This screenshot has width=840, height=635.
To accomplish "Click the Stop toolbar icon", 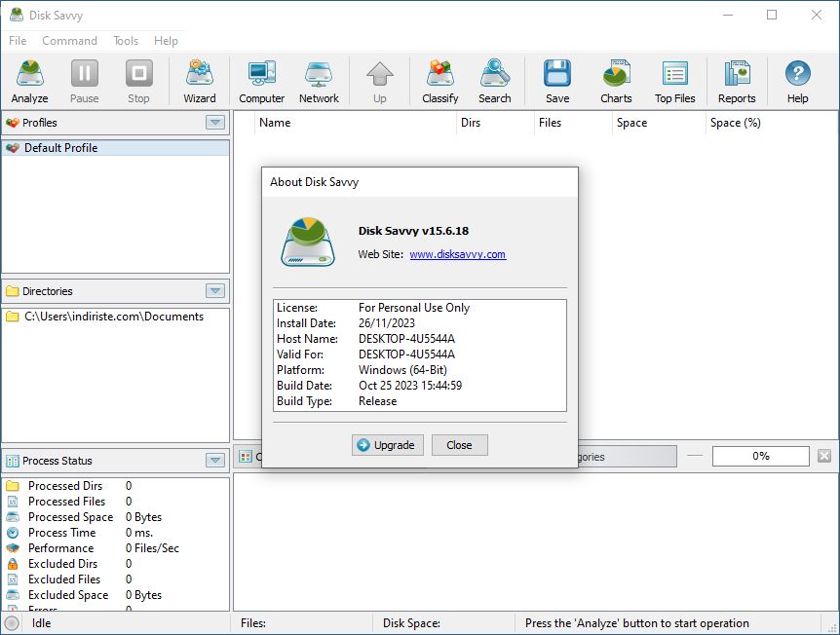I will click(x=138, y=82).
